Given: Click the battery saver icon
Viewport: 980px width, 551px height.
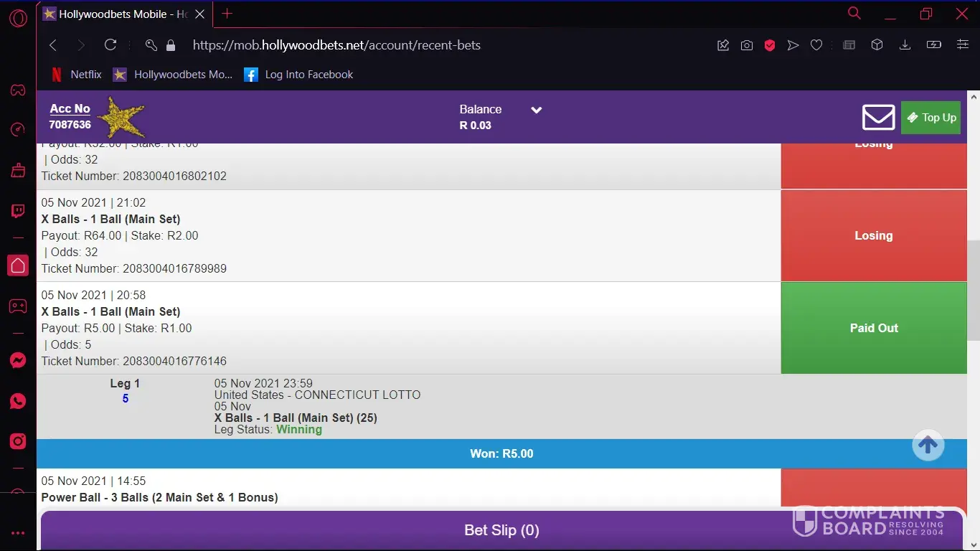Looking at the screenshot, I should tap(934, 45).
